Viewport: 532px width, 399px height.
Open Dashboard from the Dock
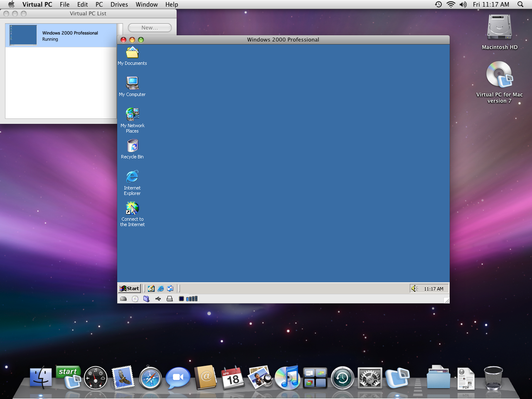coord(96,378)
